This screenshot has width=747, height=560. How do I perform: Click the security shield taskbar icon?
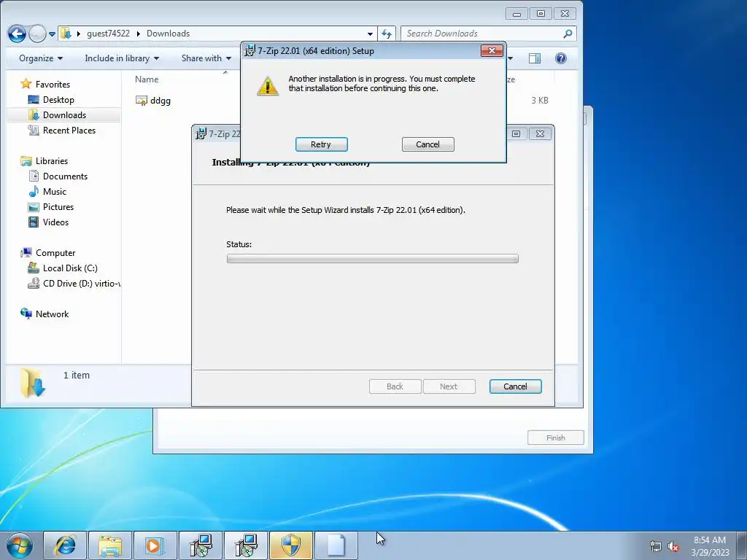pos(290,545)
